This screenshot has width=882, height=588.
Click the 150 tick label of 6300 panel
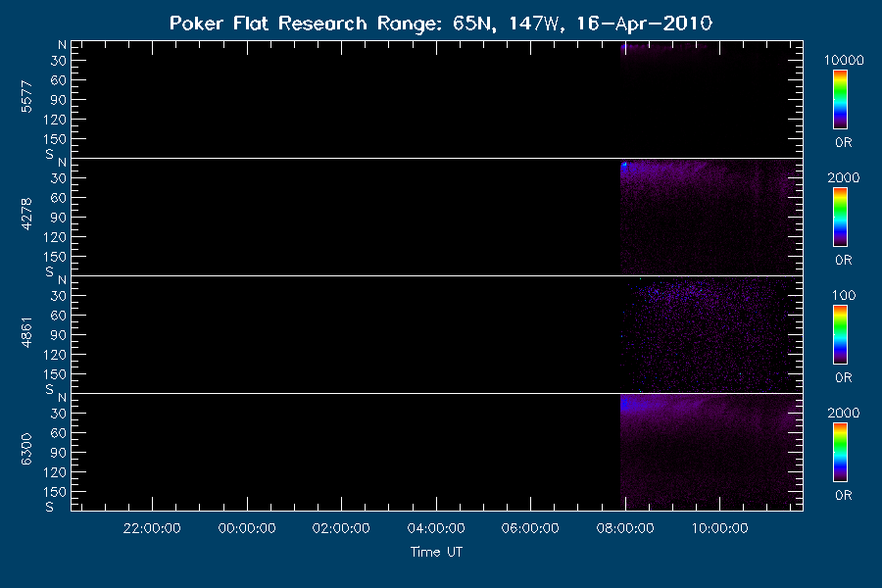pyautogui.click(x=55, y=492)
